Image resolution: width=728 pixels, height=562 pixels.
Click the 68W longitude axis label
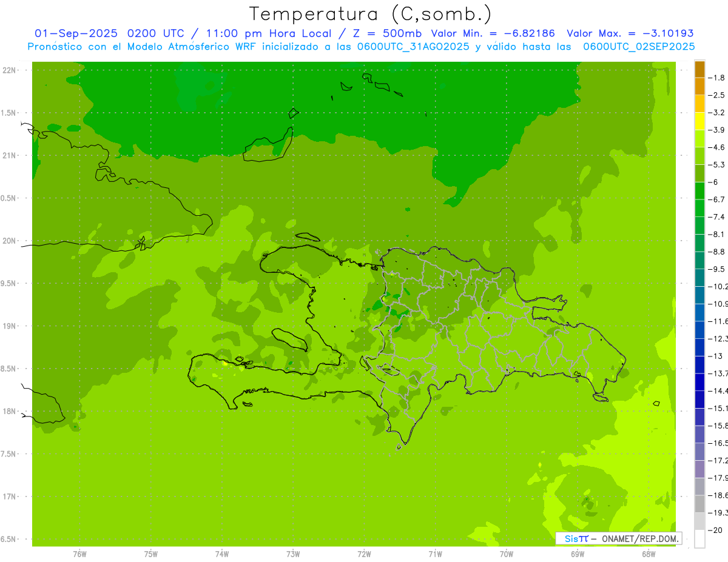coord(649,554)
